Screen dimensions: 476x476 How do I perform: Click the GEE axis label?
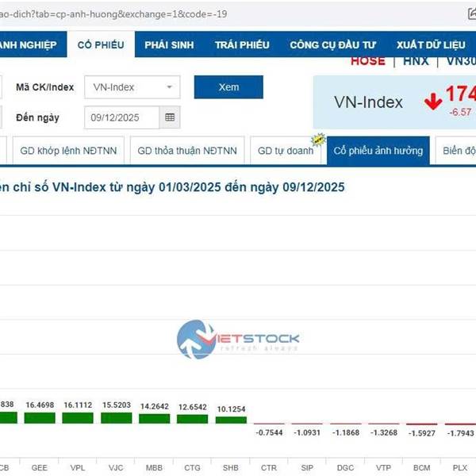[40, 467]
